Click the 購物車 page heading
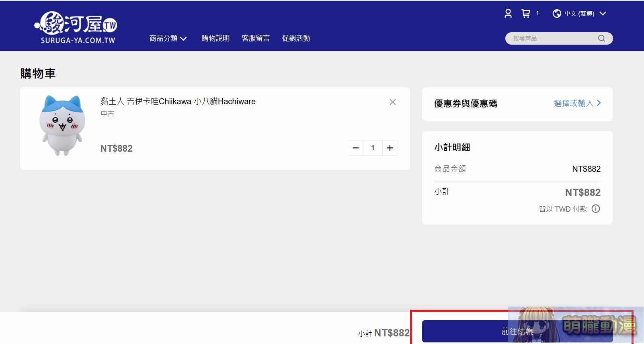Viewport: 644px width, 344px height. pos(38,74)
